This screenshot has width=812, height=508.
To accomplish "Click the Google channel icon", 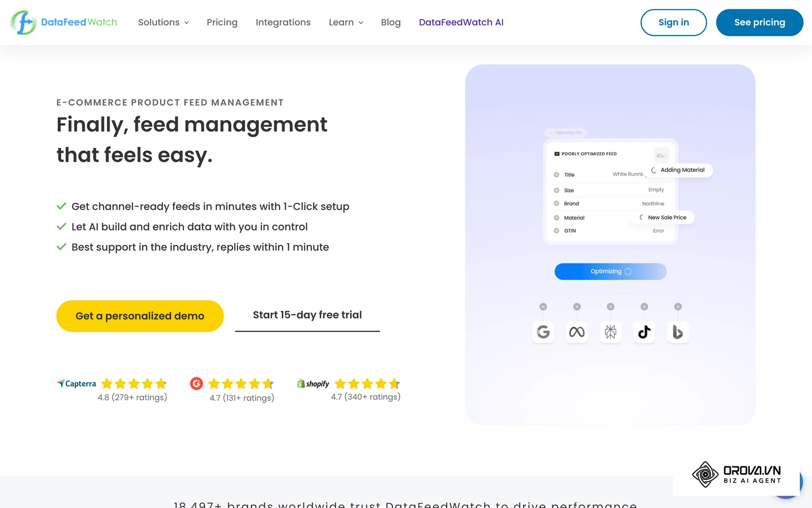I will point(543,332).
